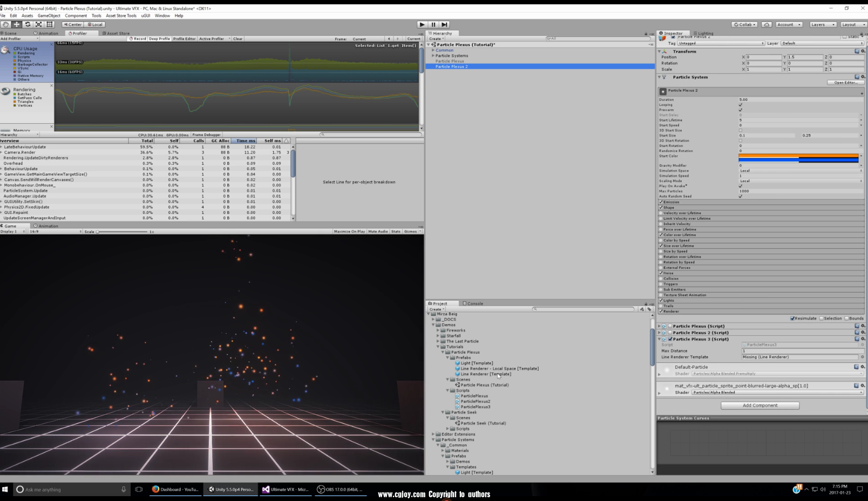The image size is (868, 501).
Task: Click profiler Clear button
Action: pos(238,39)
